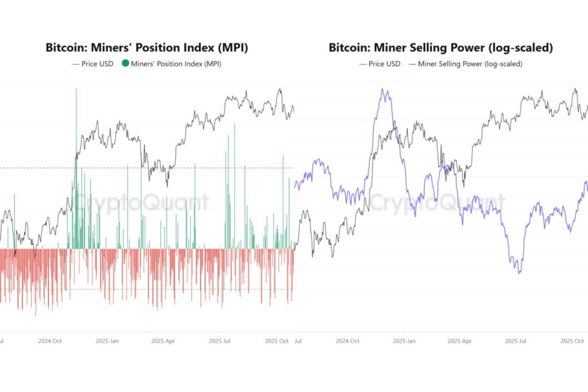This screenshot has width=588, height=392.
Task: Click the green dashed threshold line in the MPI chart
Action: coord(172,289)
